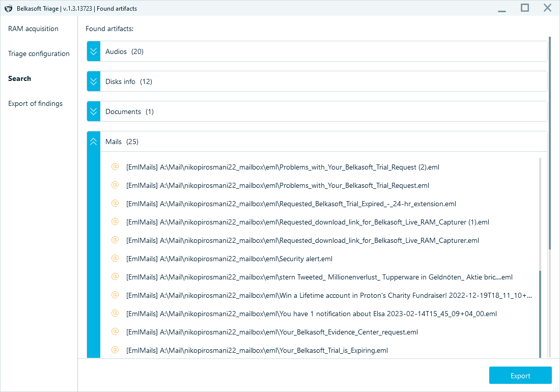Click the Export button

pos(520,375)
